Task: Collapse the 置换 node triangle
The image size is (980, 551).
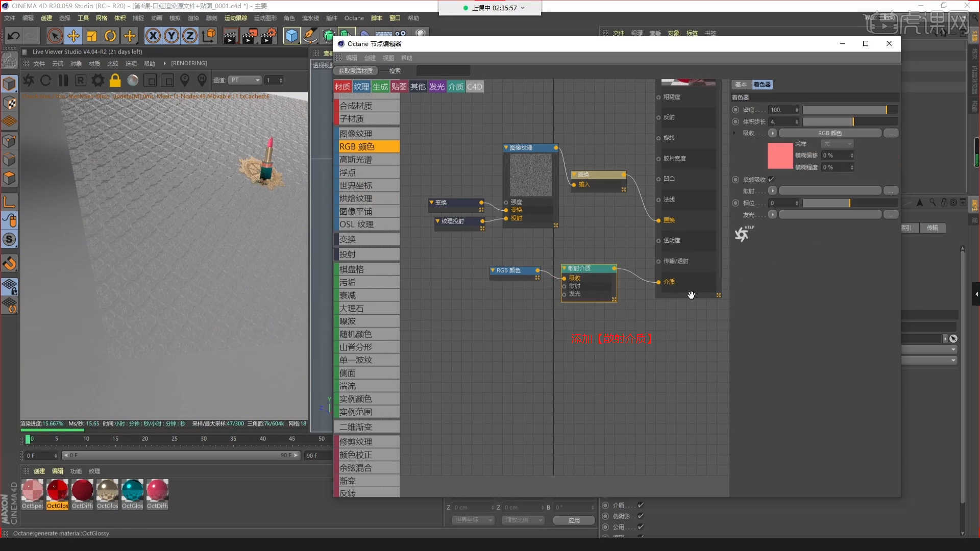Action: pos(574,174)
